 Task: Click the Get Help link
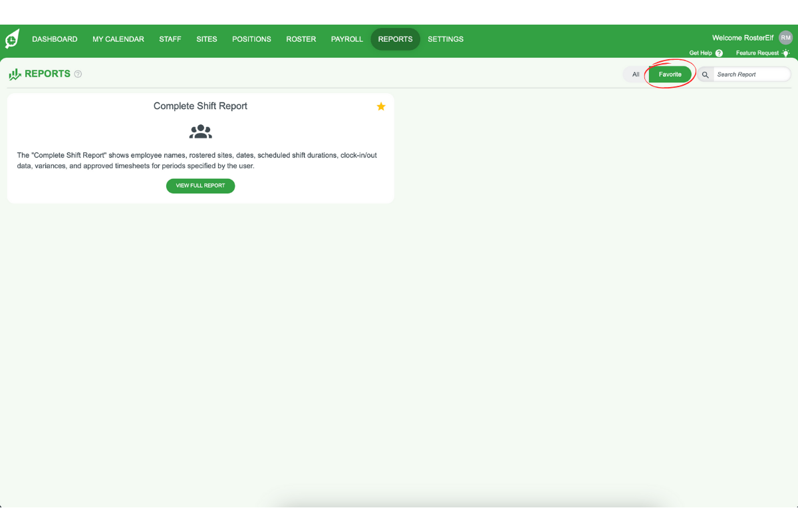click(x=701, y=53)
